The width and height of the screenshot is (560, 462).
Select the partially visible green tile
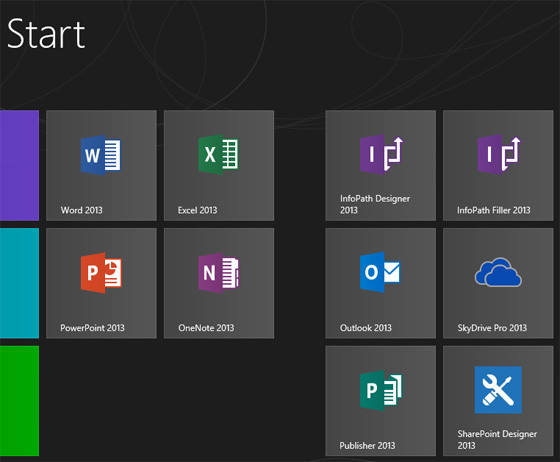point(19,401)
